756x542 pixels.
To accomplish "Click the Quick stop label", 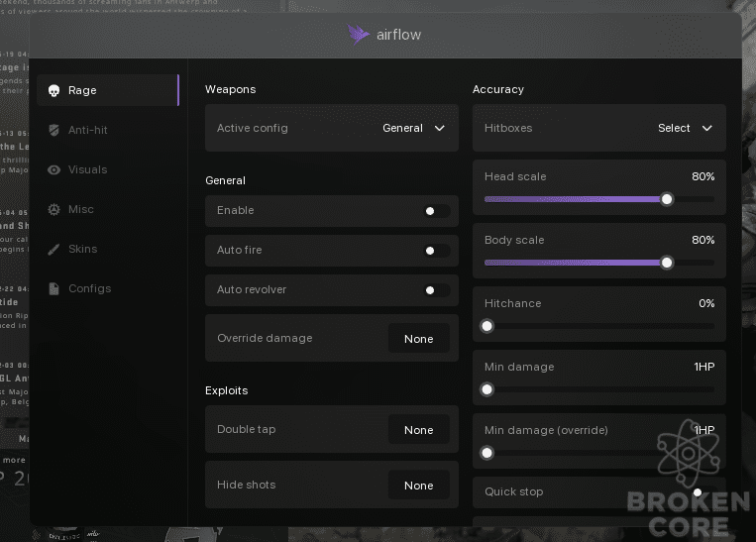I will tap(514, 491).
